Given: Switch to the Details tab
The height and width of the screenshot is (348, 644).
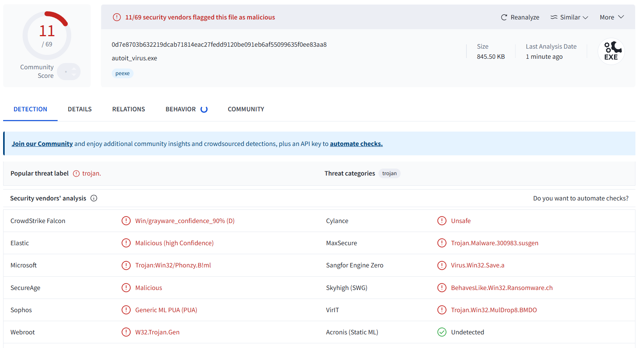Looking at the screenshot, I should coord(80,109).
